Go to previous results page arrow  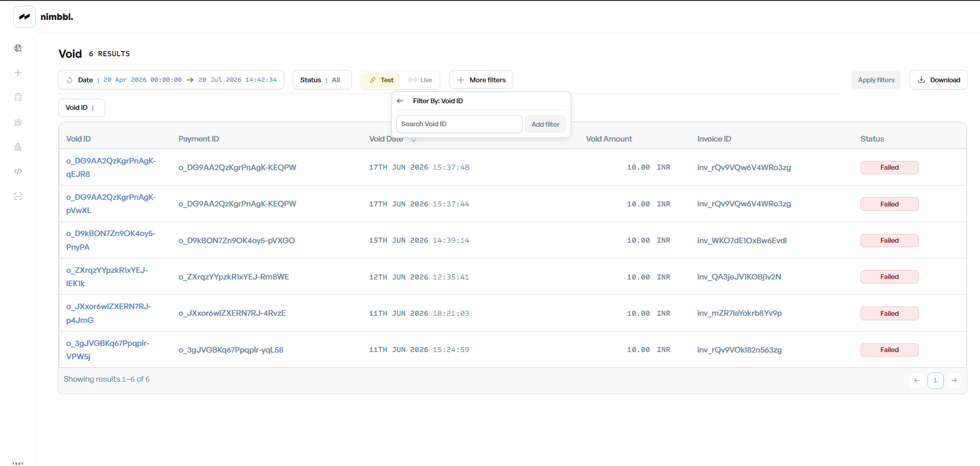917,380
